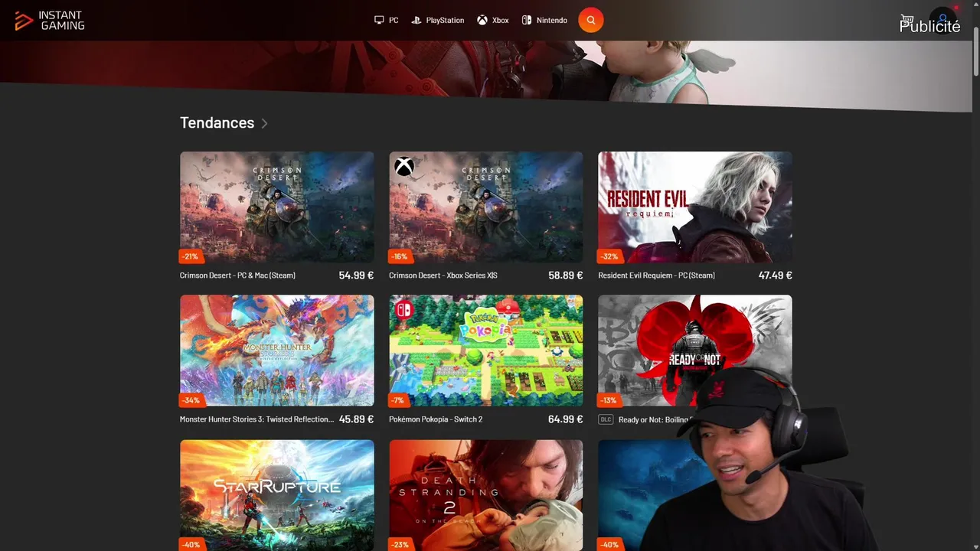Click Switch badge on Pokémon Pokopia thumbnail
This screenshot has width=980, height=551.
pos(403,310)
